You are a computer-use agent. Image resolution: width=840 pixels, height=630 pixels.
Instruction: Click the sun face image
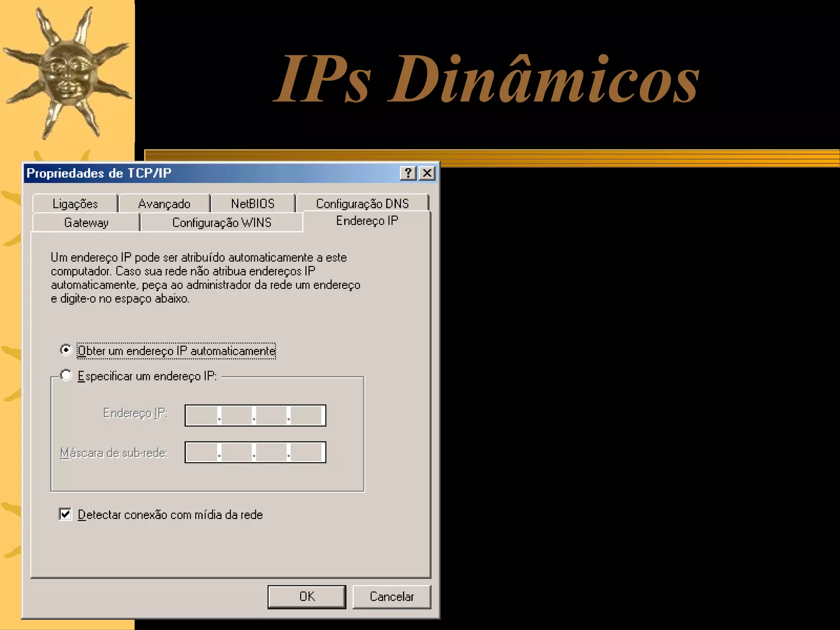67,74
